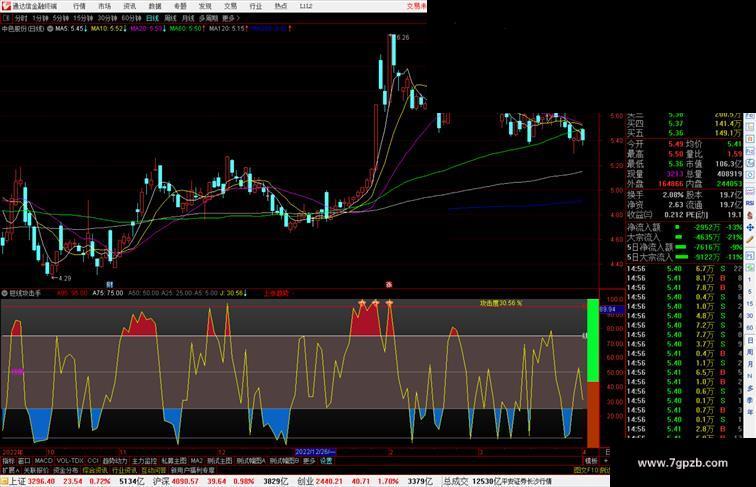The image size is (756, 487).
Task: Click the 上证 index in status bar
Action: [x=17, y=481]
